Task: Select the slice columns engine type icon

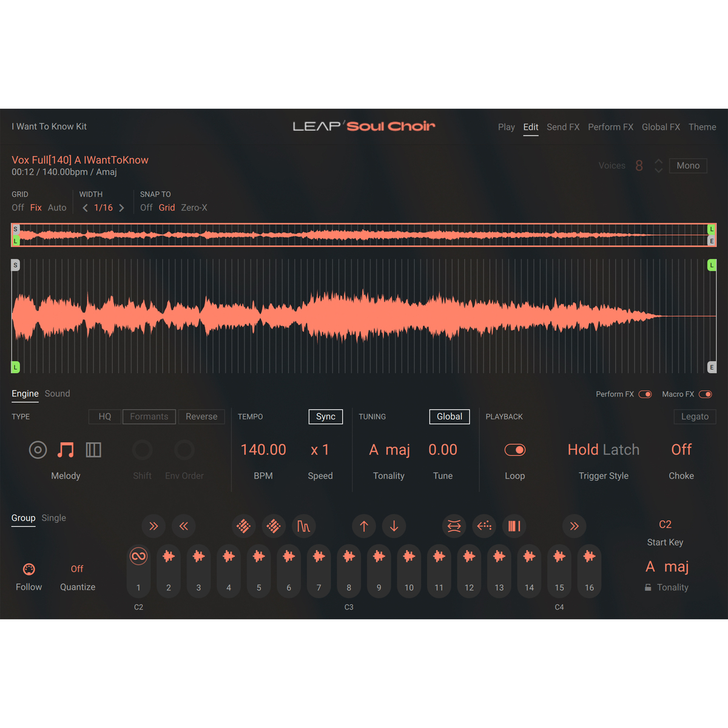Action: tap(93, 450)
